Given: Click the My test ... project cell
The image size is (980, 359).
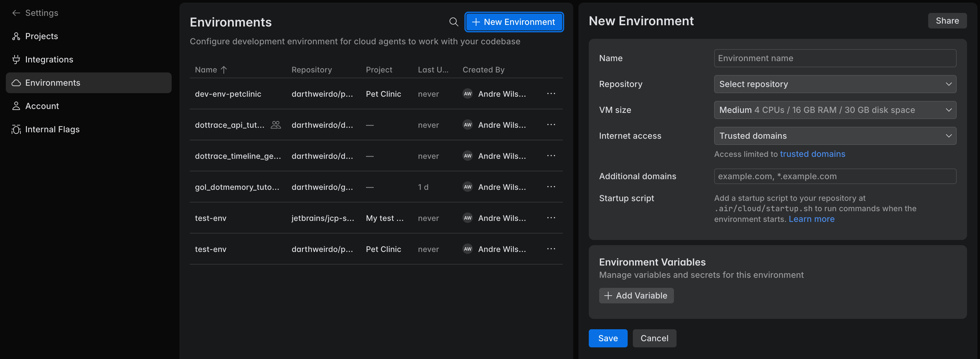Looking at the screenshot, I should coord(385,218).
